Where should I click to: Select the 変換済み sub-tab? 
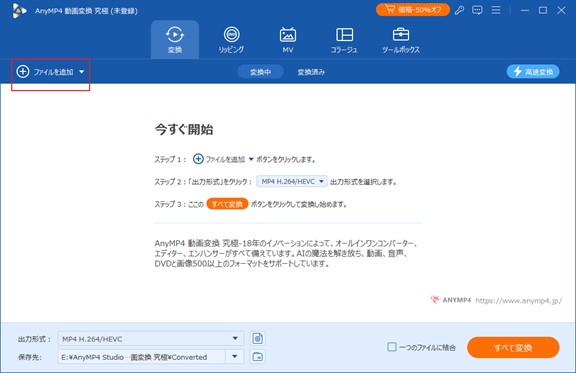[311, 72]
